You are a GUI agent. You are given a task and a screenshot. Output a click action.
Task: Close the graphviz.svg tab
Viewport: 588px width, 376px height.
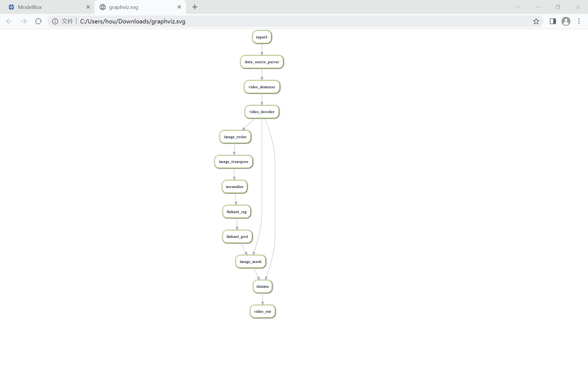[179, 7]
